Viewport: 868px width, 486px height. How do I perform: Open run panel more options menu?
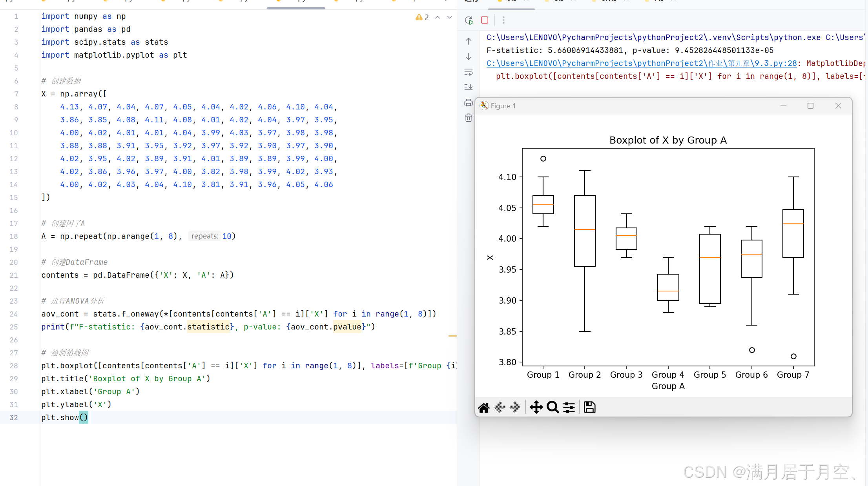point(504,20)
